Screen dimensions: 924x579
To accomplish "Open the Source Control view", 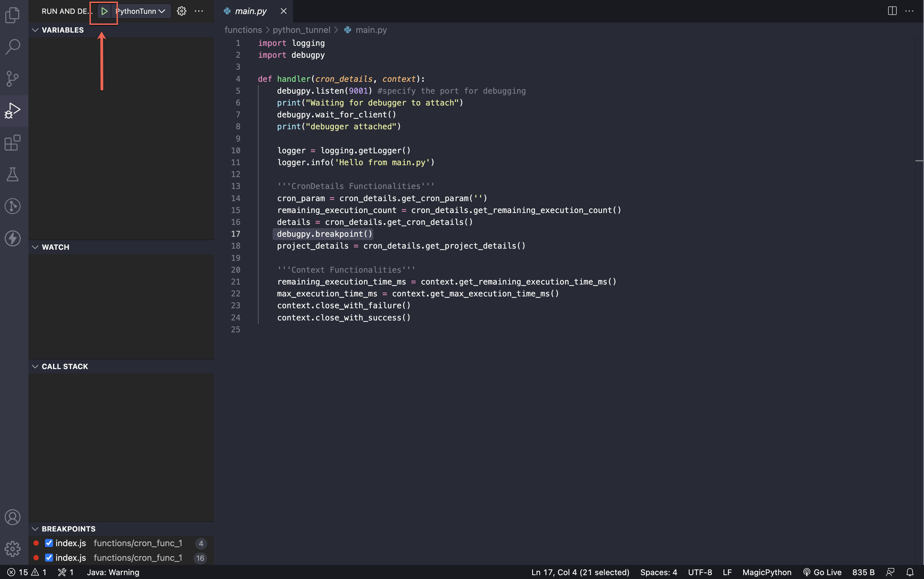I will pos(13,78).
